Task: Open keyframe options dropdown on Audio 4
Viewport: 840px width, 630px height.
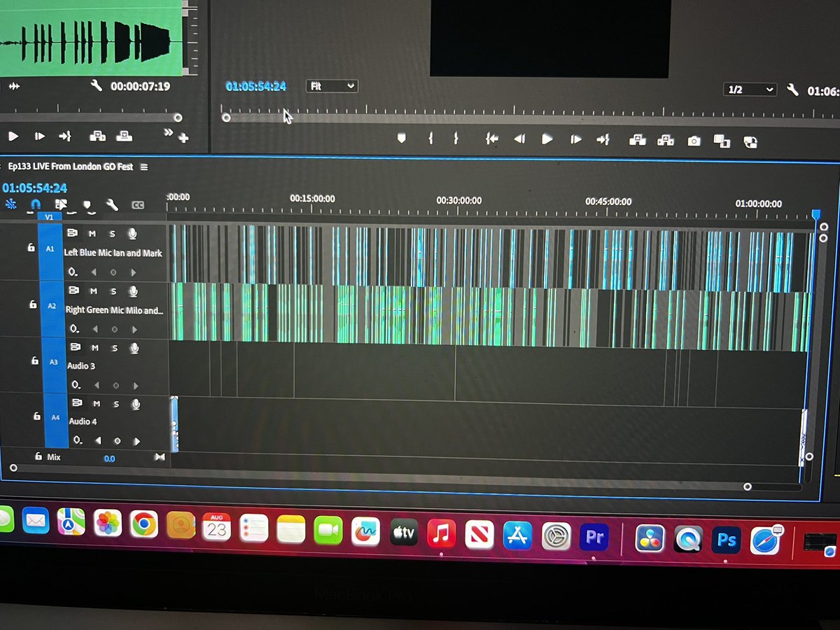Action: (x=78, y=440)
